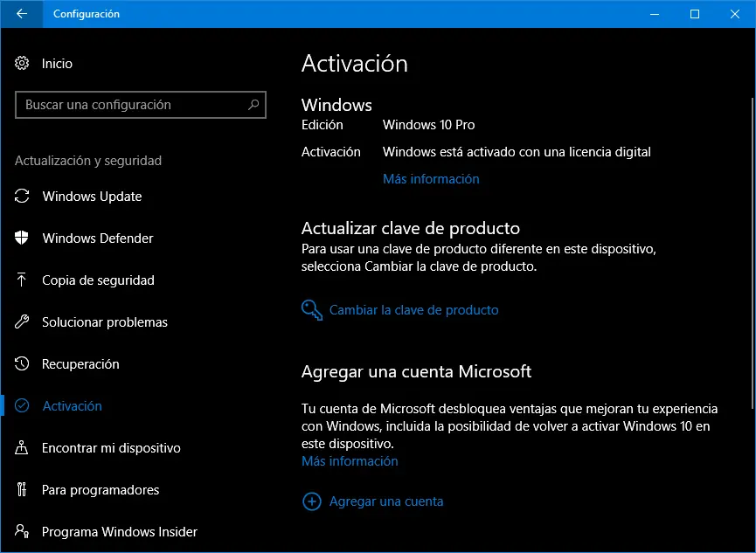This screenshot has height=553, width=756.
Task: Click the 'Windows está activado con una licencia digital' text
Action: (x=517, y=152)
